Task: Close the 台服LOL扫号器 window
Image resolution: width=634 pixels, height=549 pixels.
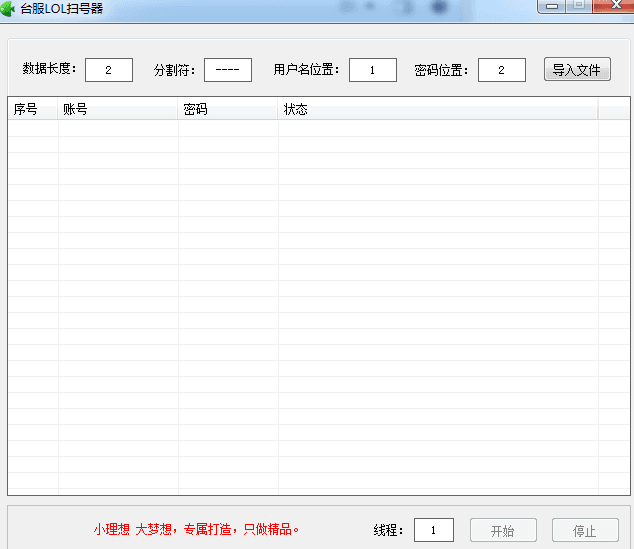Action: (x=610, y=5)
